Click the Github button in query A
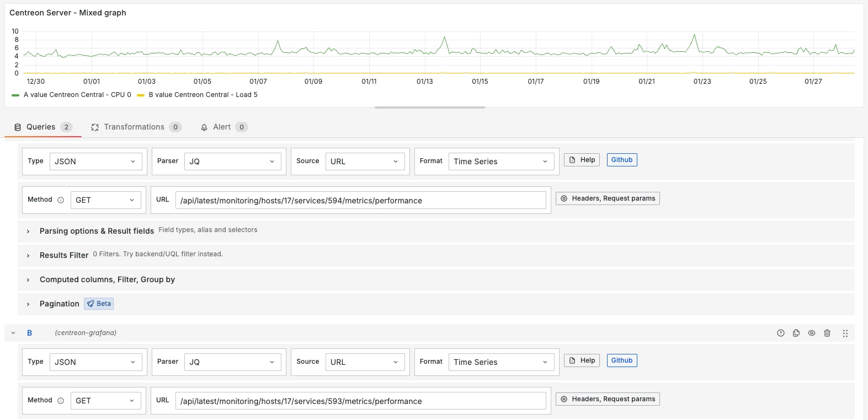Viewport: 868px width, 420px height. click(x=621, y=160)
